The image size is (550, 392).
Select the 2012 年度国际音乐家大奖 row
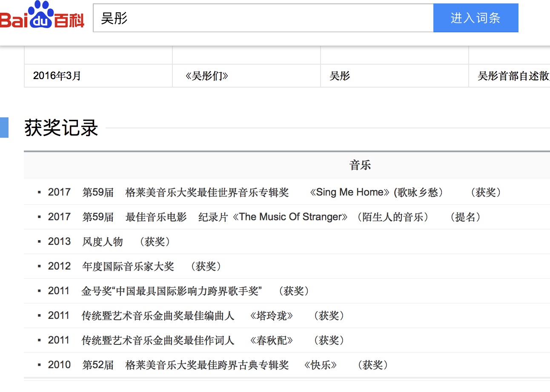(x=287, y=266)
